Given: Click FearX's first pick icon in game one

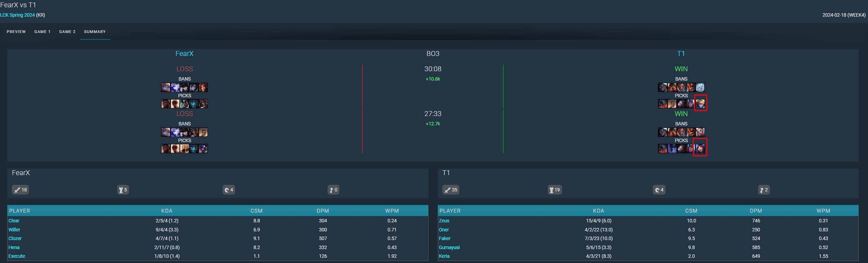Looking at the screenshot, I should (166, 104).
